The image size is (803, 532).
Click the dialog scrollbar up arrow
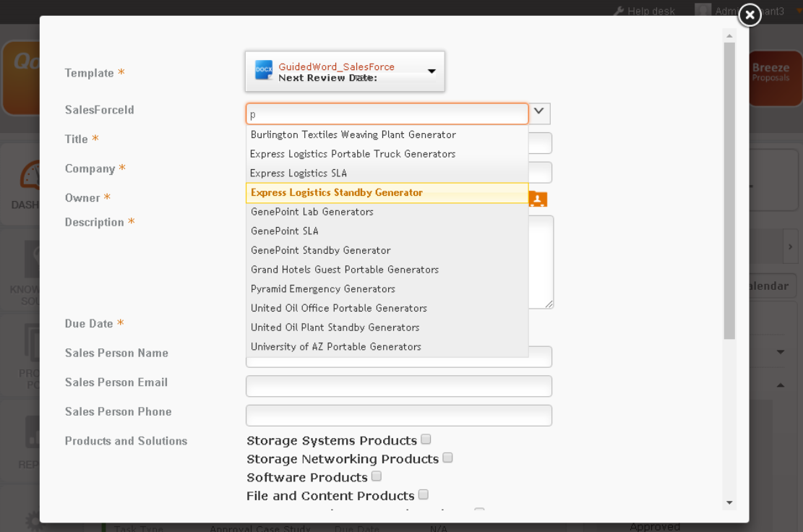(729, 36)
